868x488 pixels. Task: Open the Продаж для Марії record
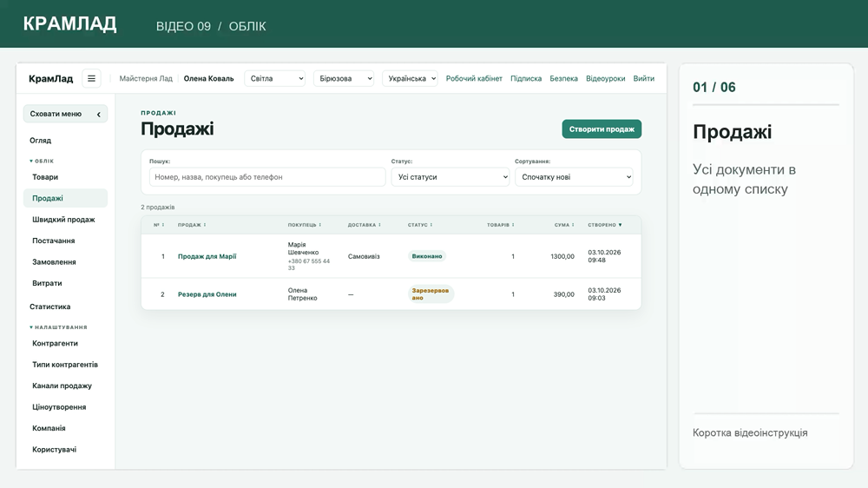207,256
